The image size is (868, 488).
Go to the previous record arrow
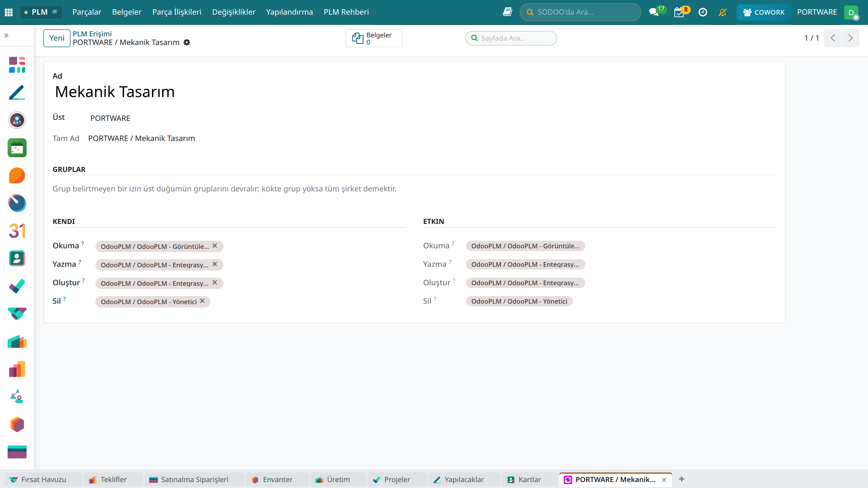(x=833, y=38)
